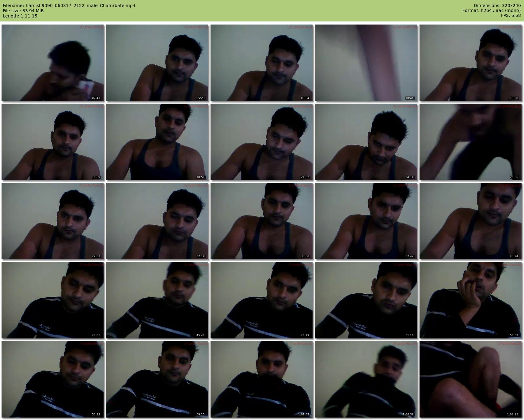Click the 13:28 video frame
Image resolution: width=524 pixels, height=420 pixels.
point(470,63)
